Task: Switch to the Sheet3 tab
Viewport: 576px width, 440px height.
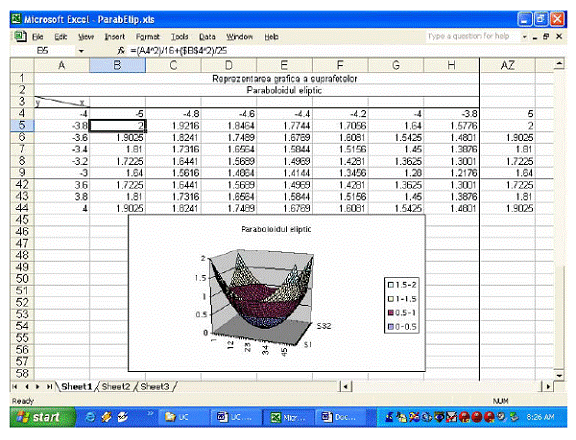Action: click(x=155, y=386)
